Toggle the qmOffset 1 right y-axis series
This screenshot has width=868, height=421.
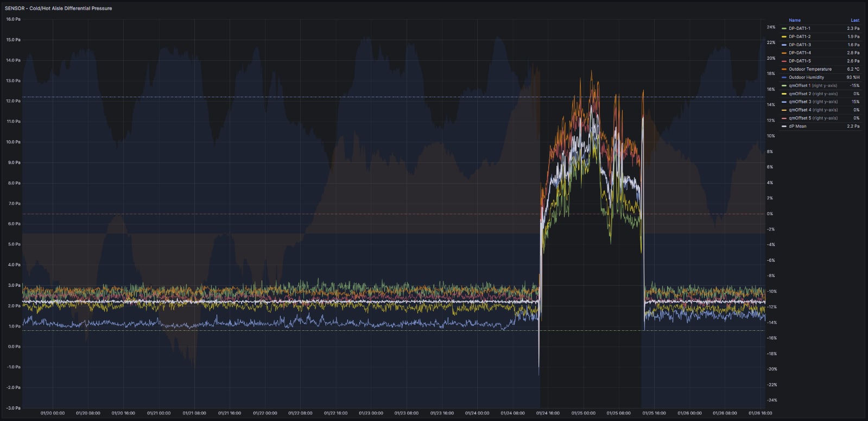click(x=813, y=85)
